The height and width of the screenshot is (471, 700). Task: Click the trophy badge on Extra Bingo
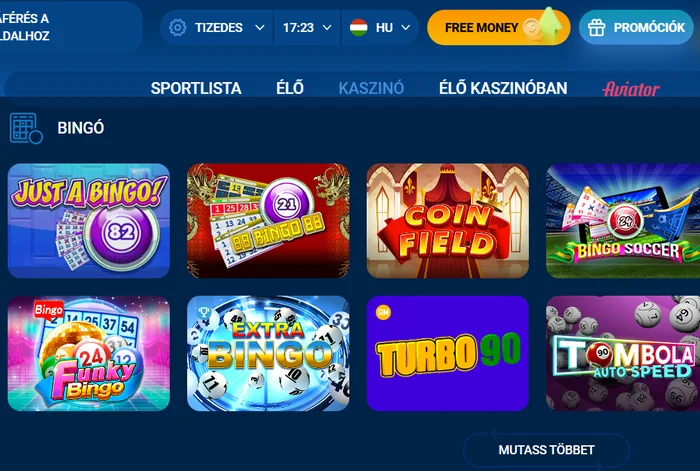coord(204,312)
